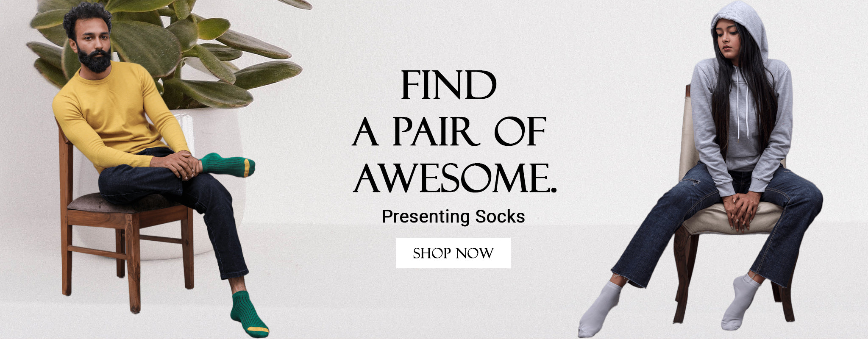Select the Presenting Socks subtitle text
The image size is (868, 339).
pos(453,216)
